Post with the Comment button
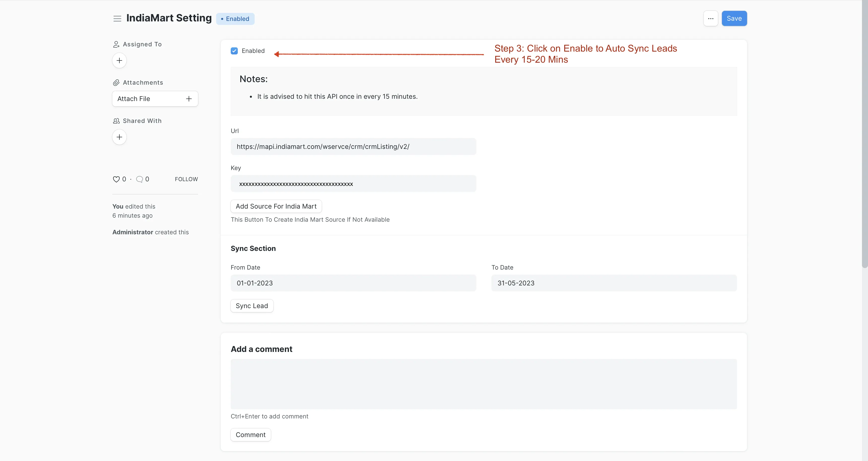This screenshot has height=461, width=868. point(251,435)
